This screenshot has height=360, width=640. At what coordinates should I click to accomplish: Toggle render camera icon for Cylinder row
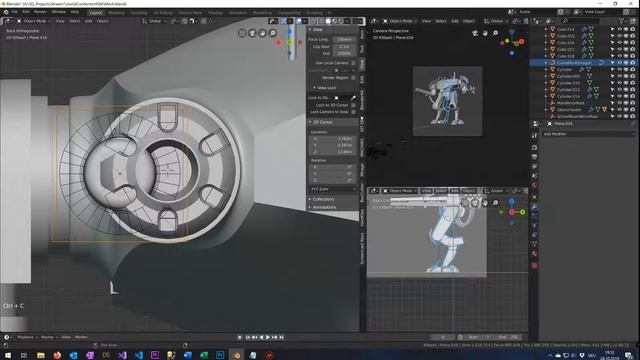(x=632, y=69)
